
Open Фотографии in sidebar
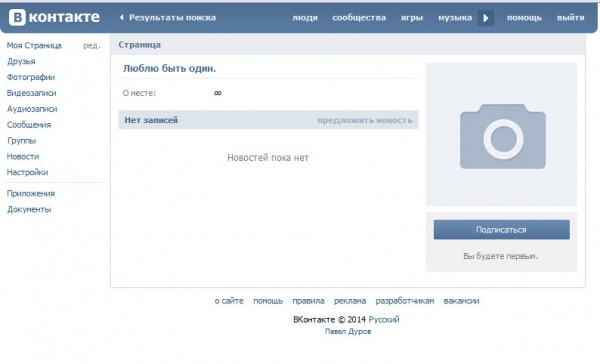click(31, 77)
